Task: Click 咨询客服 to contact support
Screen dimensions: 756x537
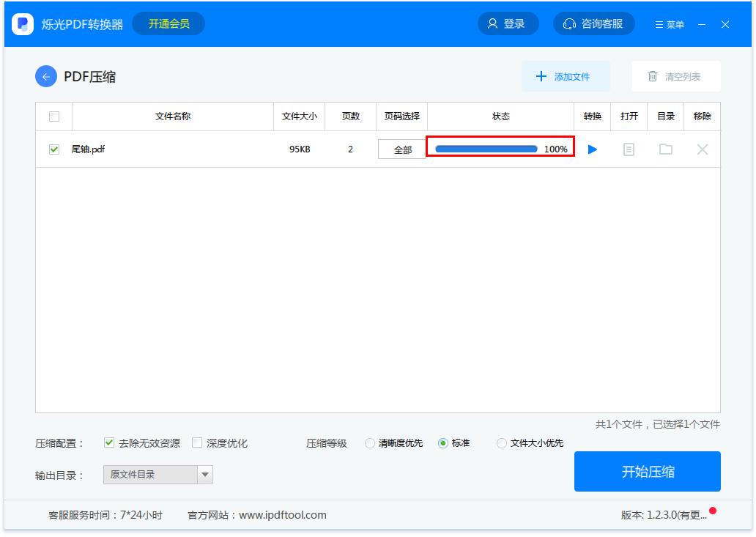Action: point(593,23)
